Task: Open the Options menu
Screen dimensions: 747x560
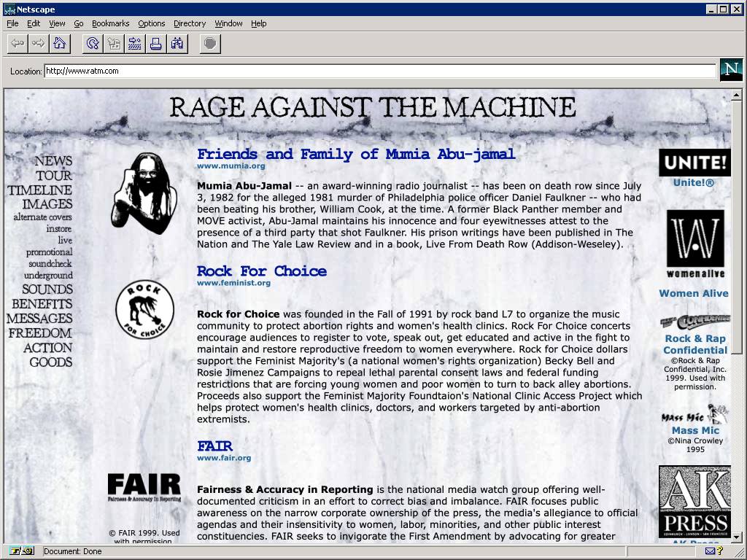Action: (x=151, y=23)
